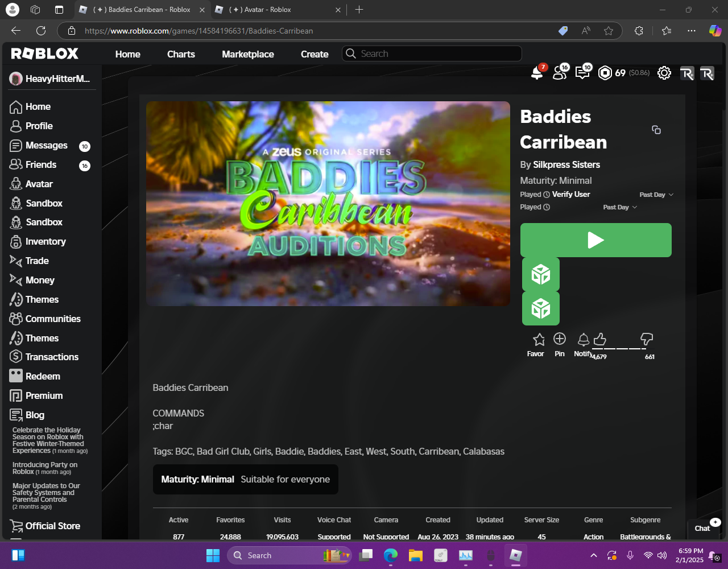Open the Major Updates to Safety Systems post

click(47, 496)
